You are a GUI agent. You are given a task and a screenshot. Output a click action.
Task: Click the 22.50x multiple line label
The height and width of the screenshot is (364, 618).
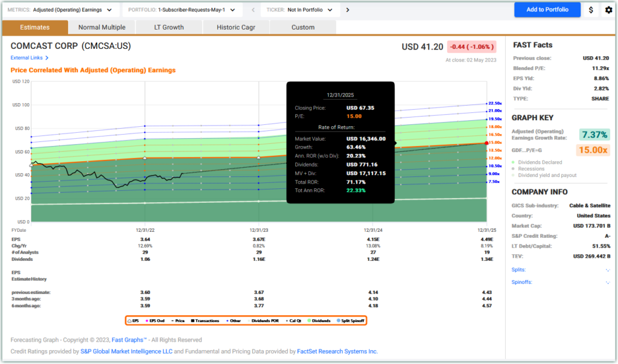click(495, 103)
